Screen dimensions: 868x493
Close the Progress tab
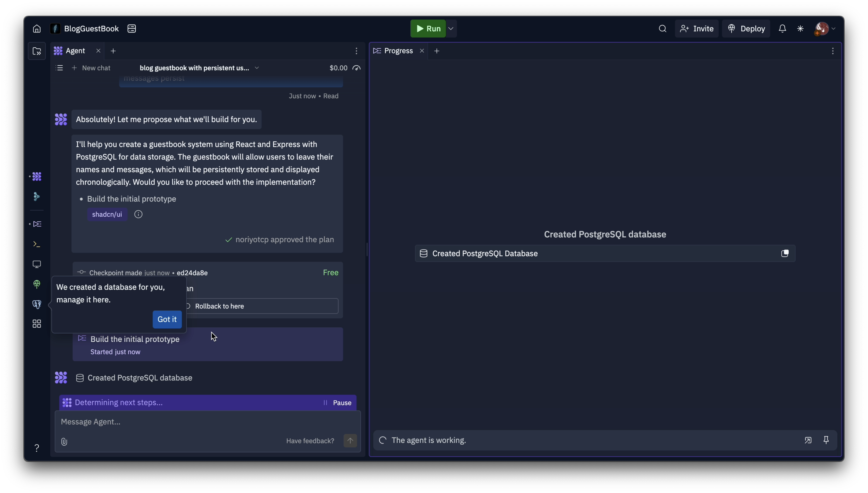click(422, 51)
